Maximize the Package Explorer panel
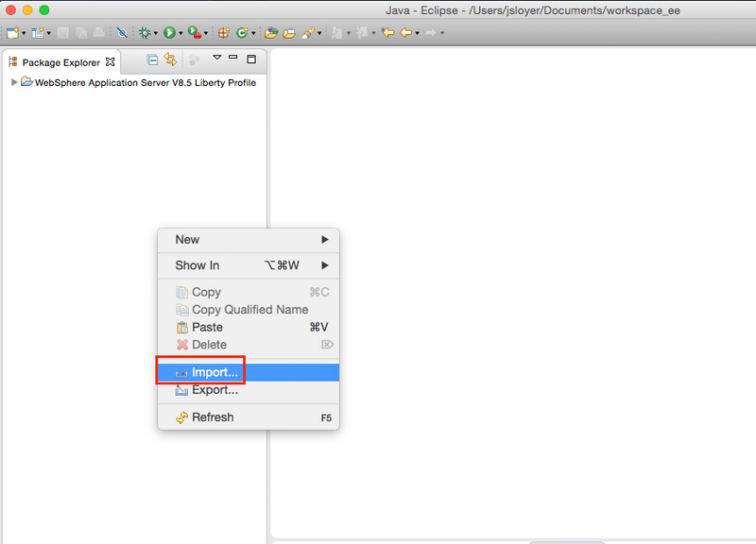This screenshot has width=756, height=544. [251, 59]
